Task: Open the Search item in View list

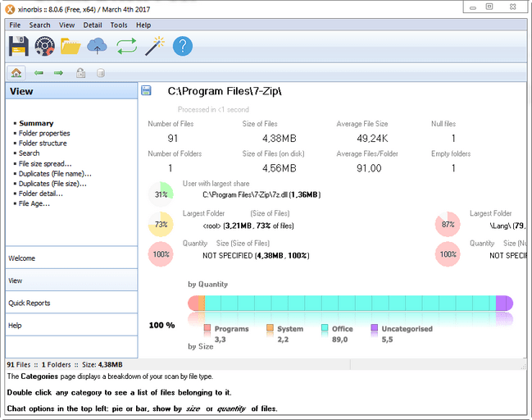Action: [30, 153]
